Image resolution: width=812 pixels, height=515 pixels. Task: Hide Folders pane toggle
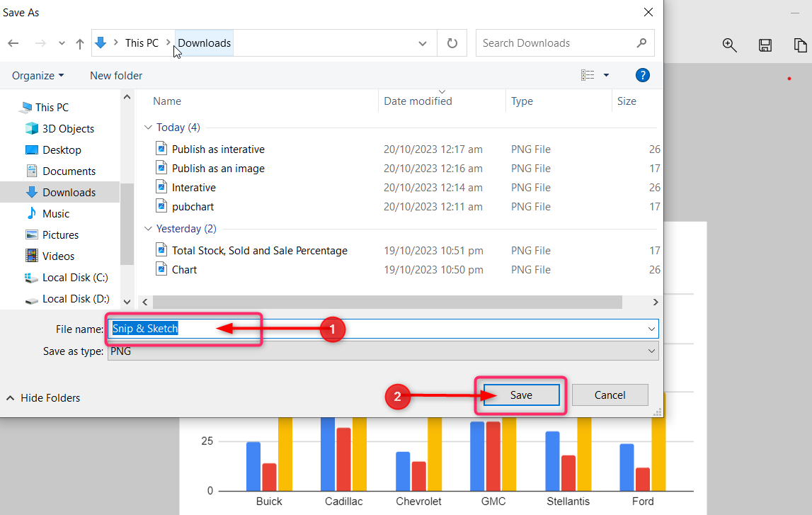(x=43, y=398)
